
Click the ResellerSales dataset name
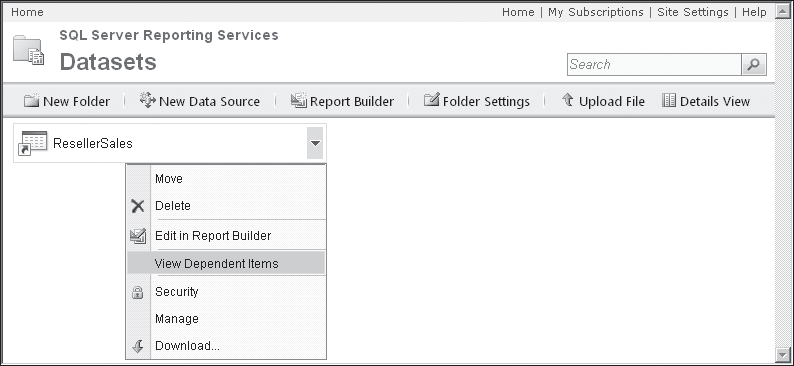point(93,144)
